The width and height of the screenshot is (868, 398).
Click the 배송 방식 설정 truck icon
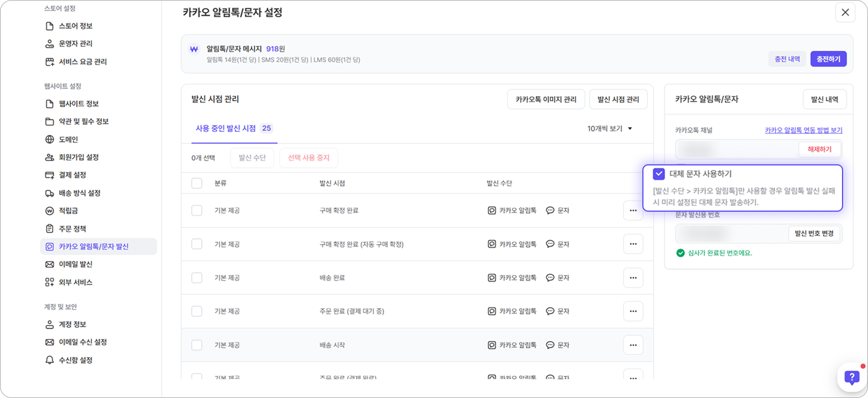(x=49, y=193)
